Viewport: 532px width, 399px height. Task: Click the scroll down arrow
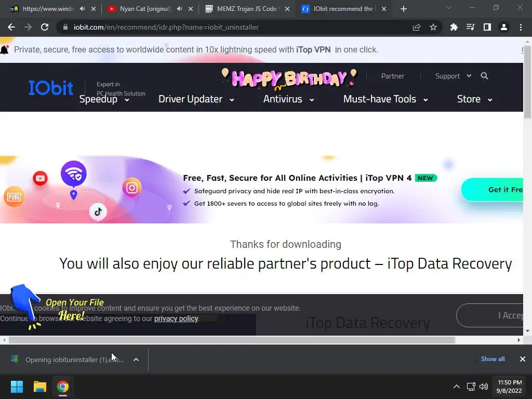[x=527, y=331]
